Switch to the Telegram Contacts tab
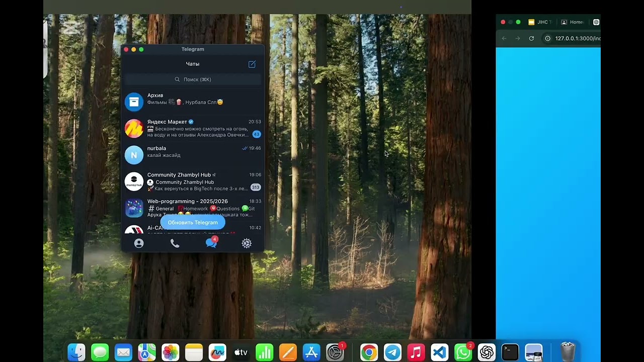Viewport: 644px width, 362px height. [139, 243]
